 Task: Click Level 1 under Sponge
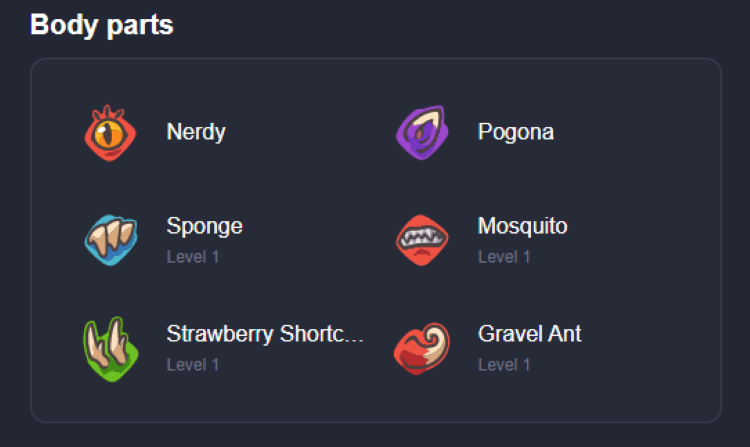point(193,257)
